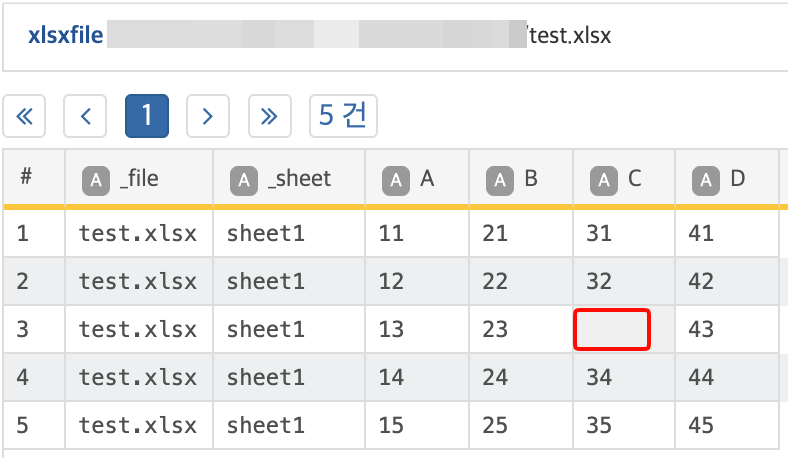
Task: Click the test.xlsx cell in row 4
Action: tap(138, 377)
